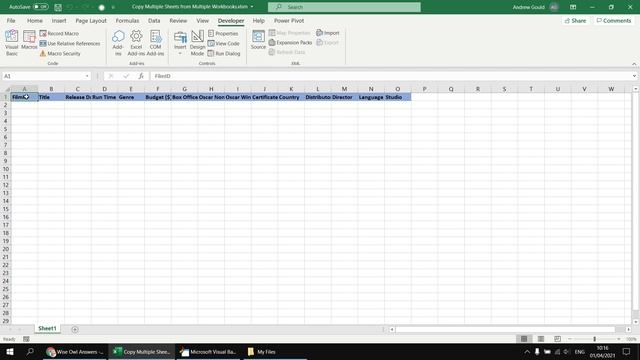The height and width of the screenshot is (360, 640).
Task: Click Expansion Packs
Action: tap(290, 42)
